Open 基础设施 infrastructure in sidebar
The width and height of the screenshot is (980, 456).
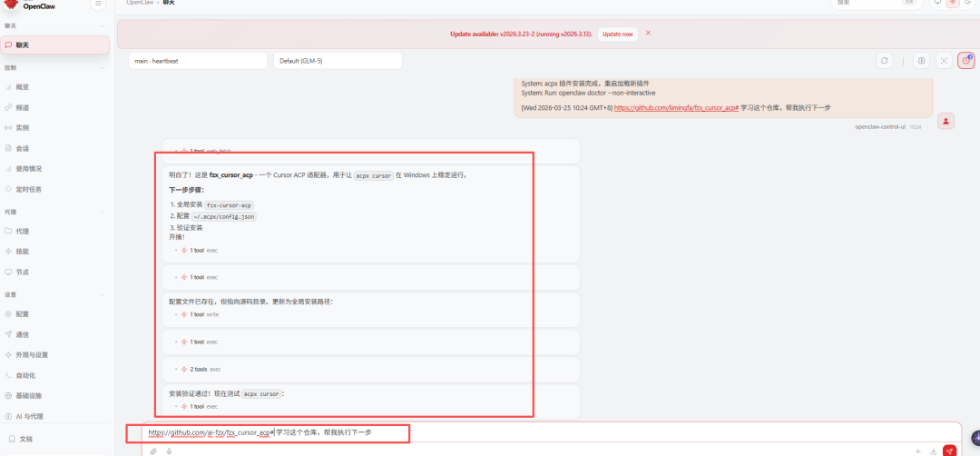(55, 395)
